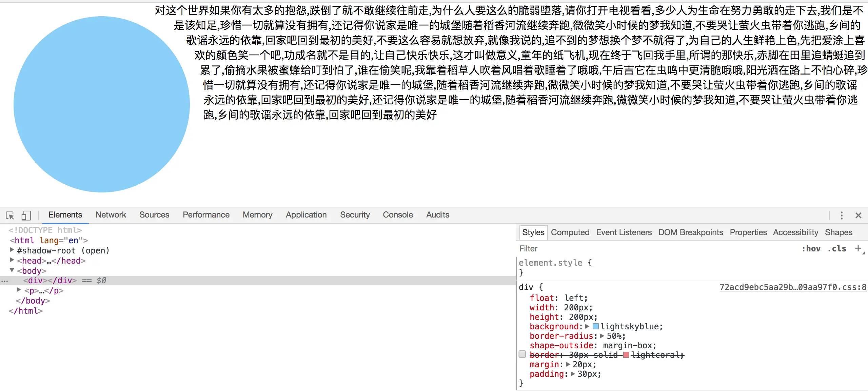Collapse the body element node
868x391 pixels.
coord(12,270)
